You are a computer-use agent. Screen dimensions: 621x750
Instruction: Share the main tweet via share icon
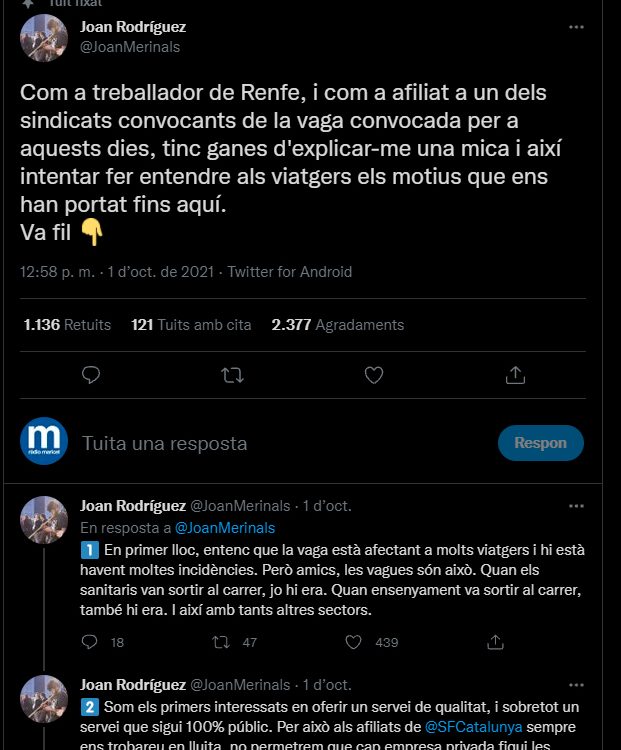516,375
